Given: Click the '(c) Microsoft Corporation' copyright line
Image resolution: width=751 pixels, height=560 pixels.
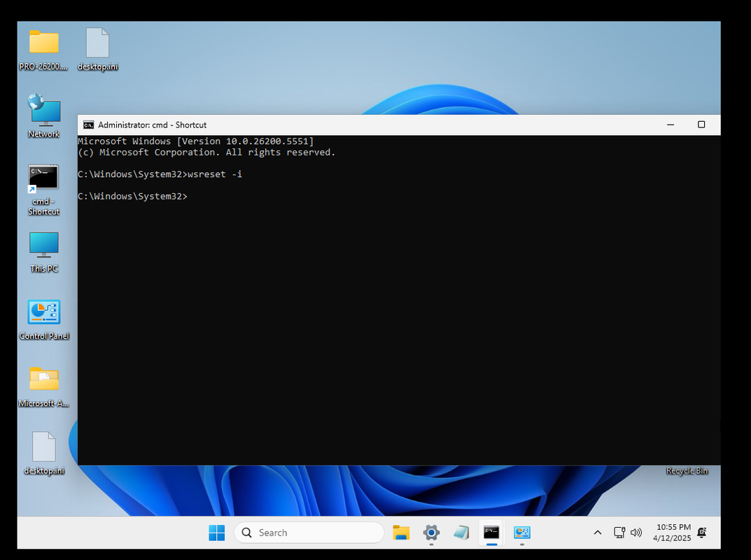Looking at the screenshot, I should pos(206,153).
